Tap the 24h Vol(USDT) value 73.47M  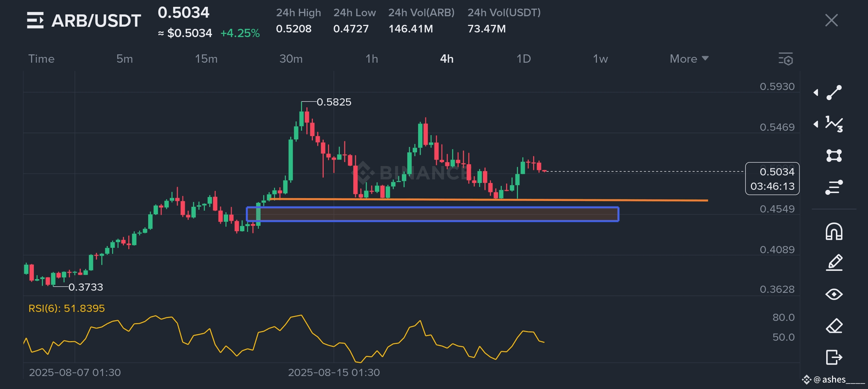click(487, 28)
